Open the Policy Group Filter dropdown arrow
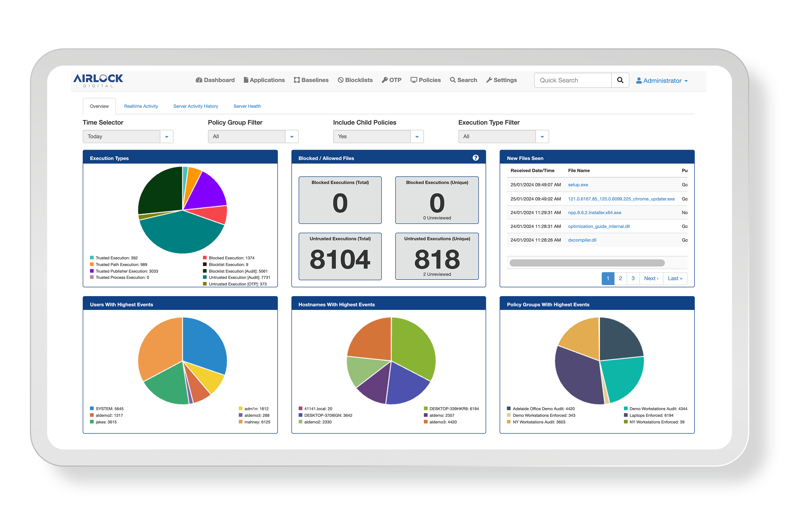This screenshot has width=794, height=532. click(x=292, y=137)
